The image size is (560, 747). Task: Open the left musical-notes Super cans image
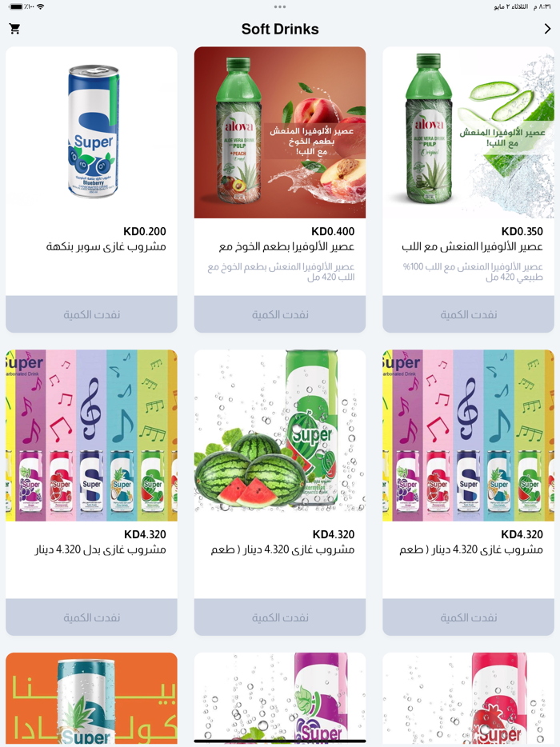[x=91, y=435]
